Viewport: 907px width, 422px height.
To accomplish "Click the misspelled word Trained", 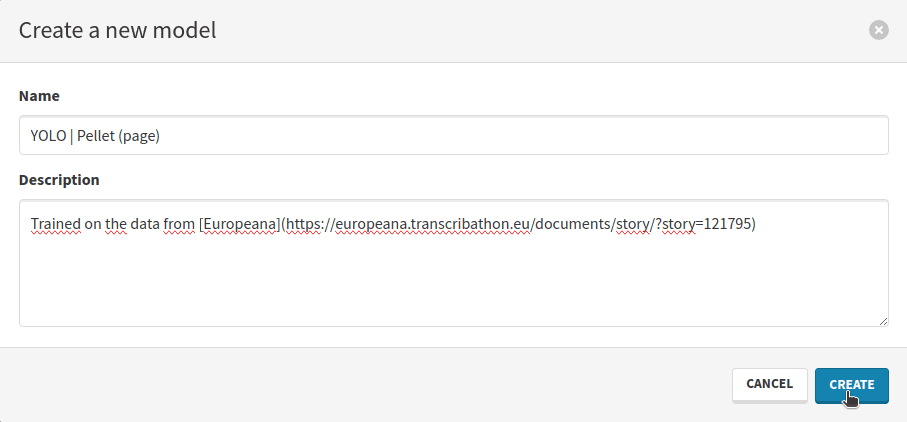I will [x=56, y=224].
